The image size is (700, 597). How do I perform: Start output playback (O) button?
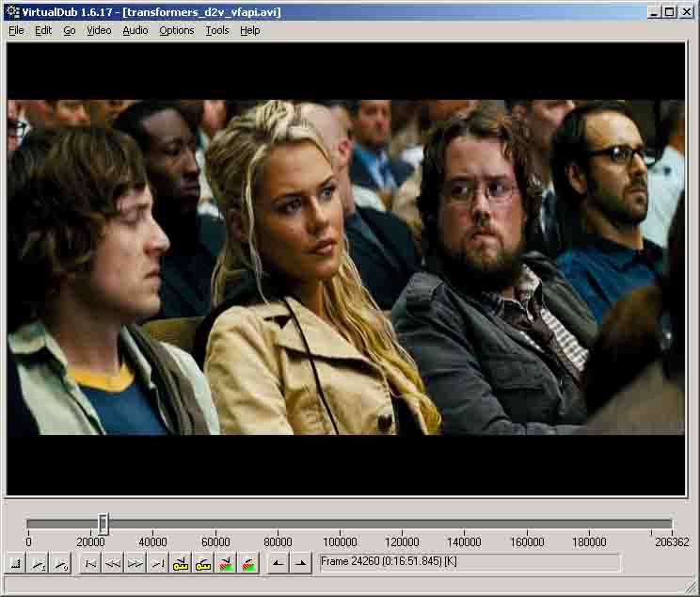[x=61, y=563]
